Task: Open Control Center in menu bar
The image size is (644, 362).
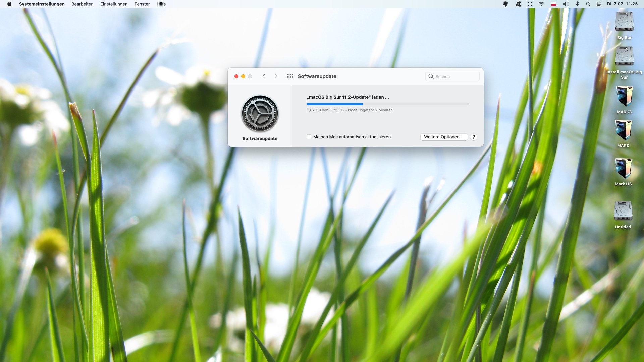Action: pyautogui.click(x=599, y=4)
